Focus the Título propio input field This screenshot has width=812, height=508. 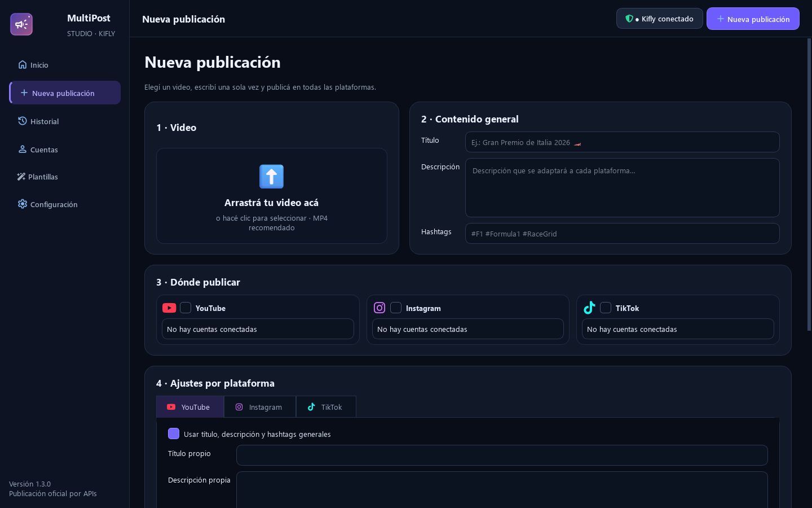[502, 455]
